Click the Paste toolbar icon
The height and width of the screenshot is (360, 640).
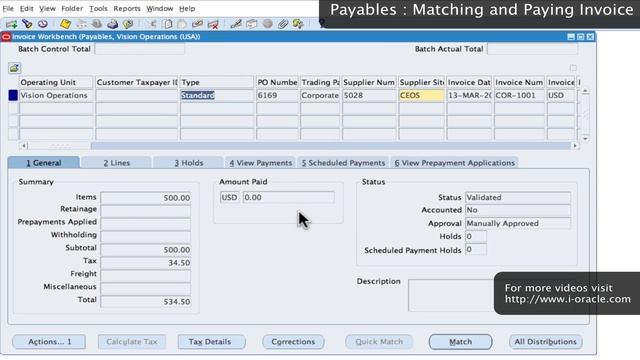click(182, 24)
